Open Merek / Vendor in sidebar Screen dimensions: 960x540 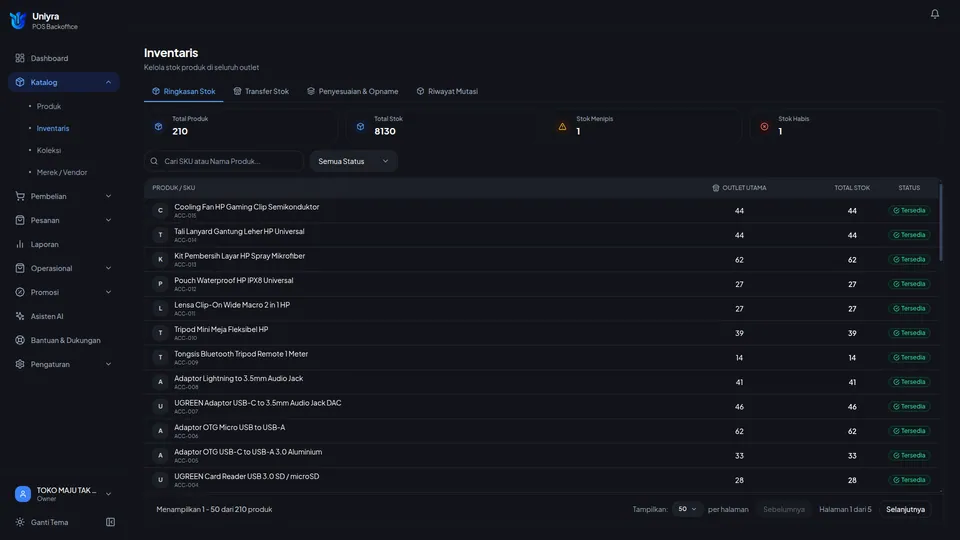coord(62,172)
